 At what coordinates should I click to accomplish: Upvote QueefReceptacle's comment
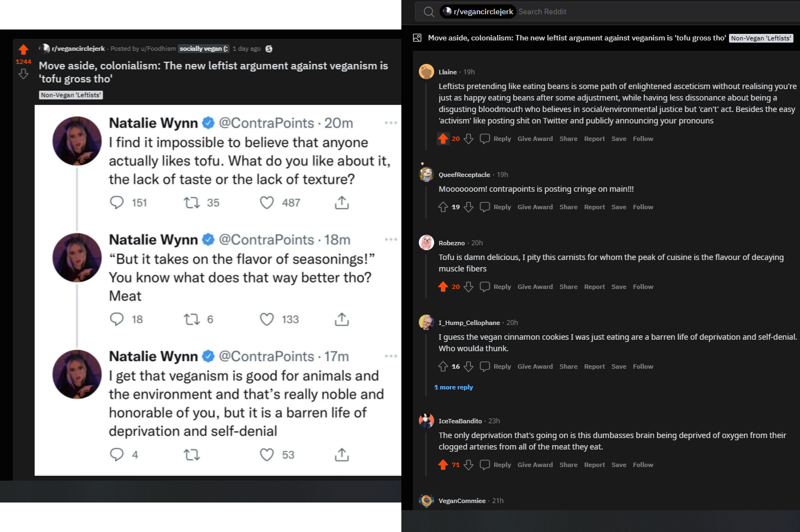[x=443, y=207]
